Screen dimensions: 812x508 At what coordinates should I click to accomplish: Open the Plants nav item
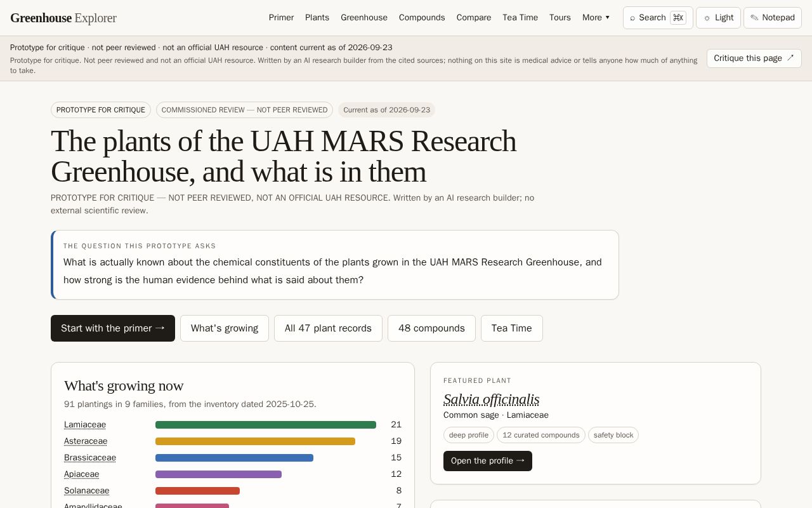(x=317, y=18)
